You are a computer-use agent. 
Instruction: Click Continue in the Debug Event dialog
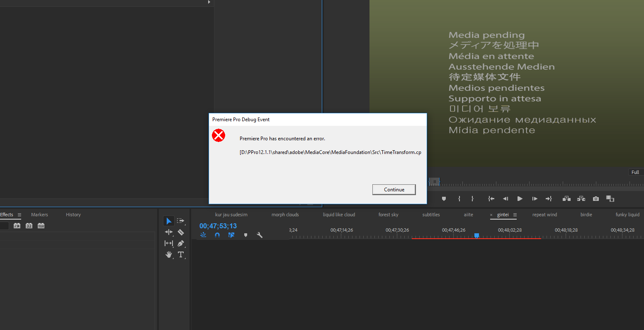coord(394,190)
